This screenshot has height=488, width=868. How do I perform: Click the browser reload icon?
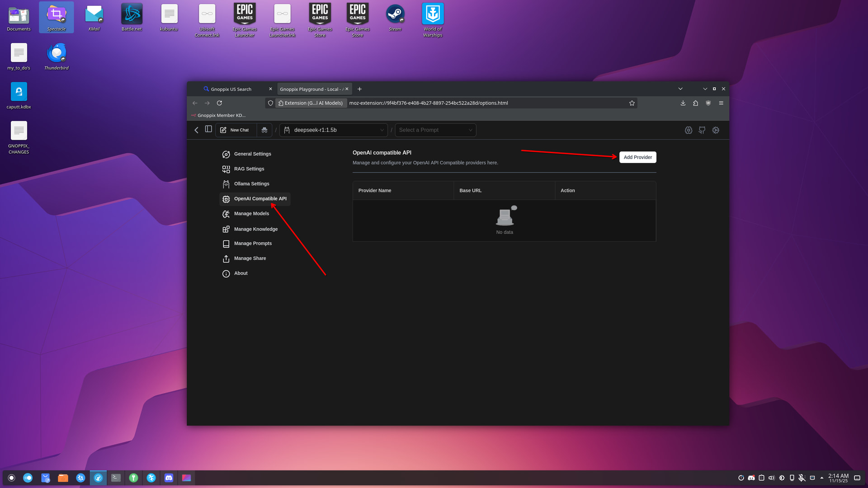coord(219,103)
